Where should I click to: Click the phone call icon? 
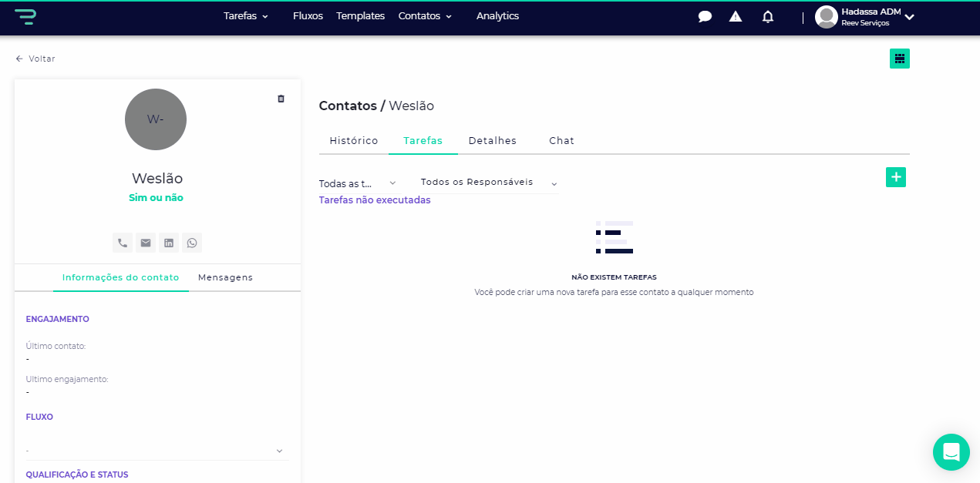pyautogui.click(x=123, y=243)
